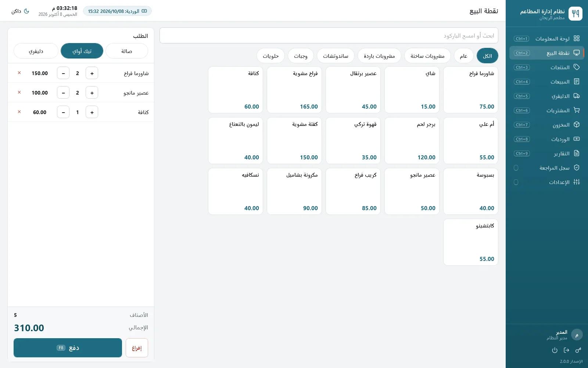Add شاورما فراخ product card
588x368 pixels.
(x=471, y=90)
